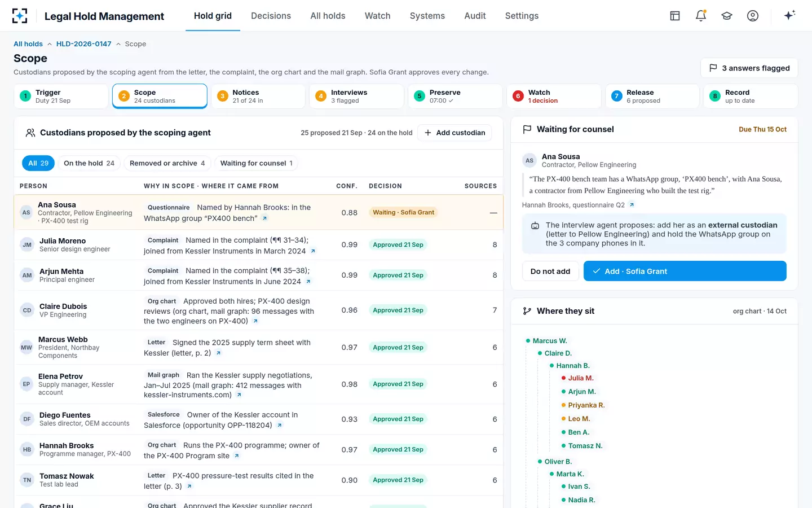Viewport: 812px width, 508px height.
Task: Open source link arrow in Hannah Brooks row
Action: click(x=237, y=456)
